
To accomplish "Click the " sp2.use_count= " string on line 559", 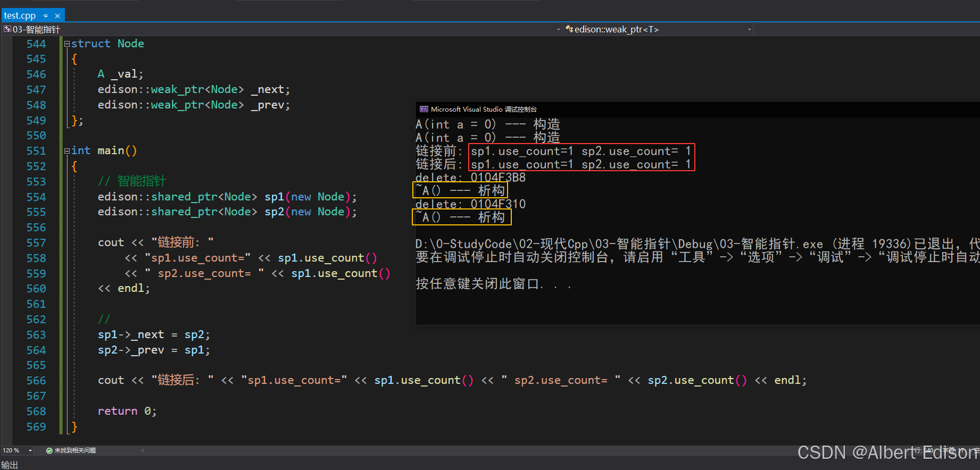I will [204, 273].
